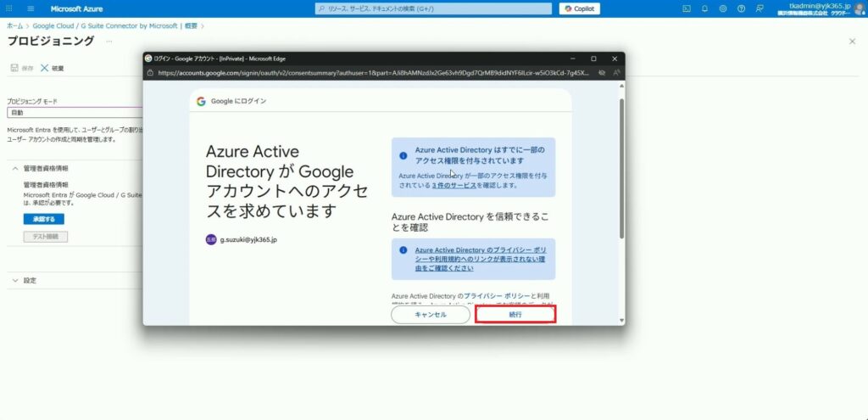Open the notifications bell
The height and width of the screenshot is (420, 868).
(x=704, y=8)
